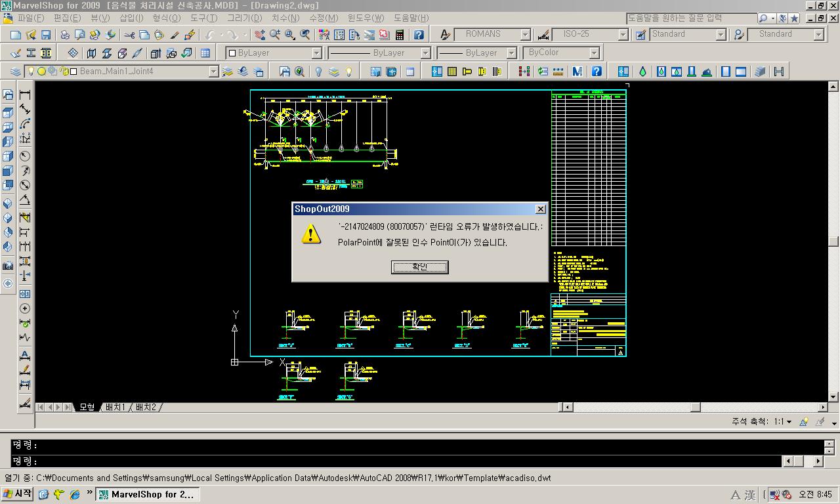Select the Arc Length dimension tool
Screen dimensions: 840x504
(25, 124)
